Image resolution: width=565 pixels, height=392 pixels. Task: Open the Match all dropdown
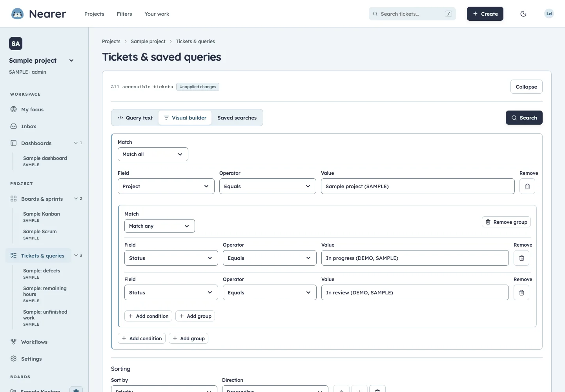click(153, 154)
